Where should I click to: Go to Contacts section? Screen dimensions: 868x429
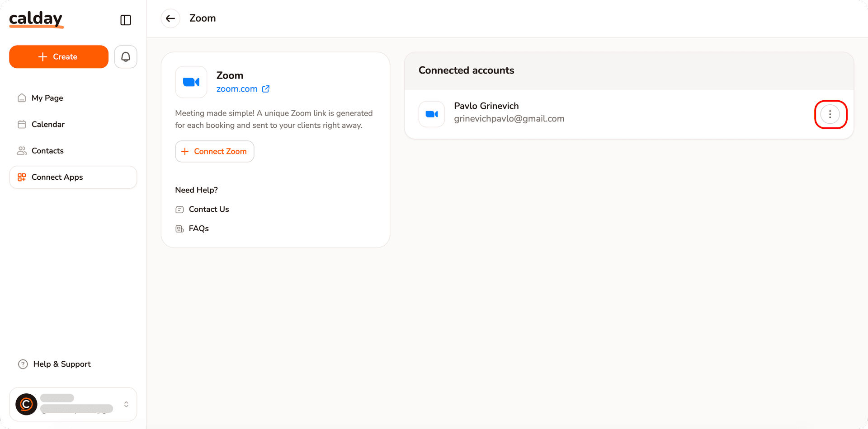47,151
